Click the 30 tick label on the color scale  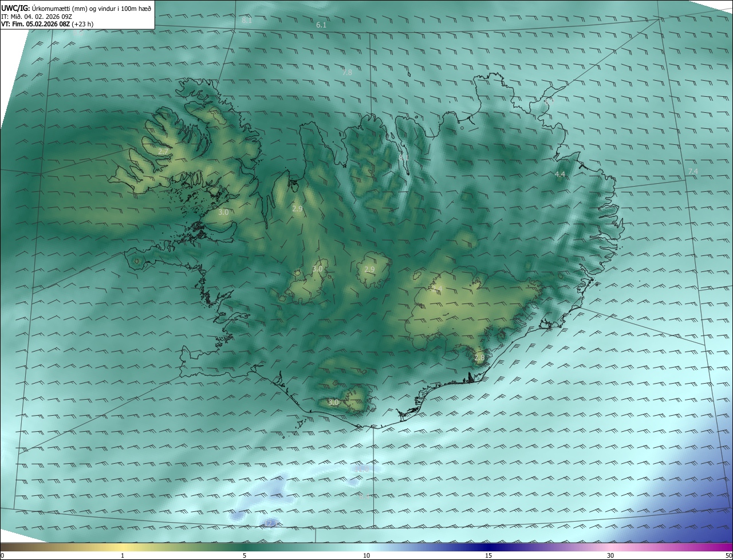(x=610, y=555)
